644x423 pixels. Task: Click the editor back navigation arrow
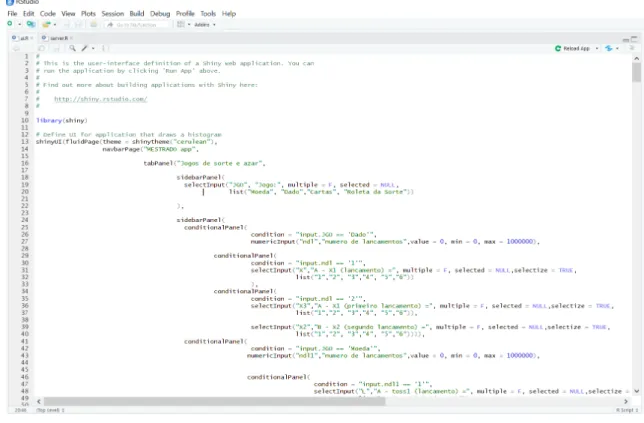point(16,48)
